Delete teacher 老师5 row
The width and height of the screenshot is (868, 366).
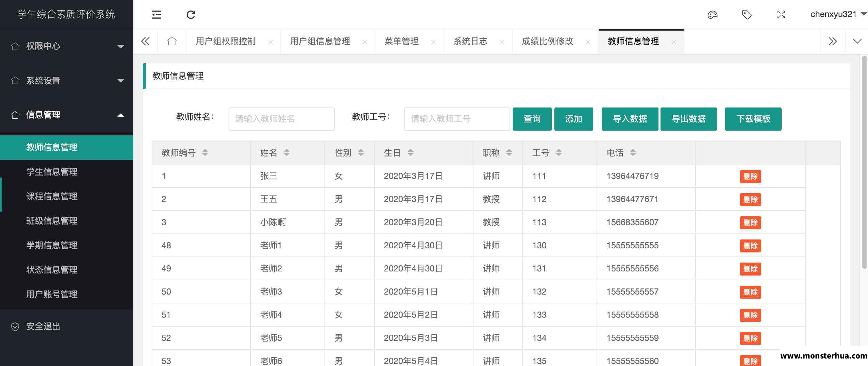[x=750, y=338]
